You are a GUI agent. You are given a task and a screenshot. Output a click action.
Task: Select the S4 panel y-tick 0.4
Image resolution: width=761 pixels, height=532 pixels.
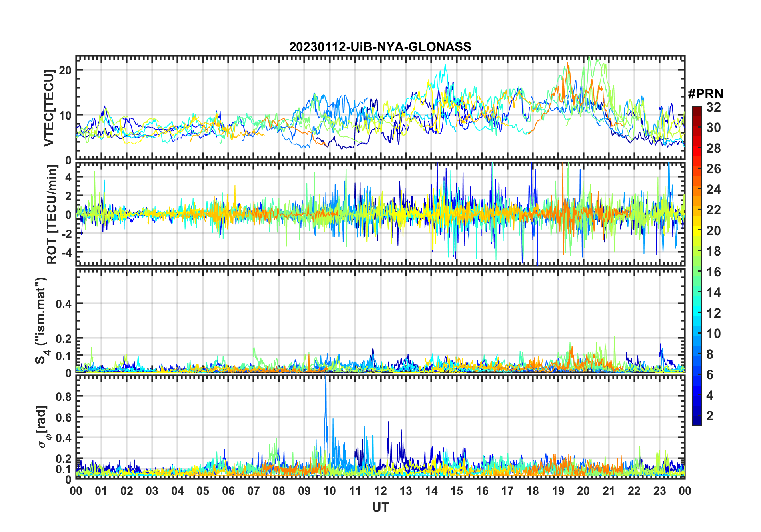tap(64, 304)
